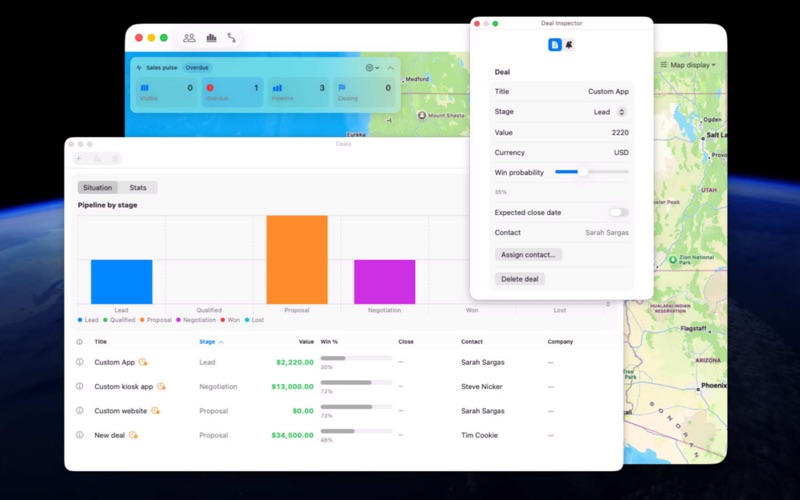This screenshot has width=800, height=500.
Task: Click the Currency field USD
Action: point(621,153)
